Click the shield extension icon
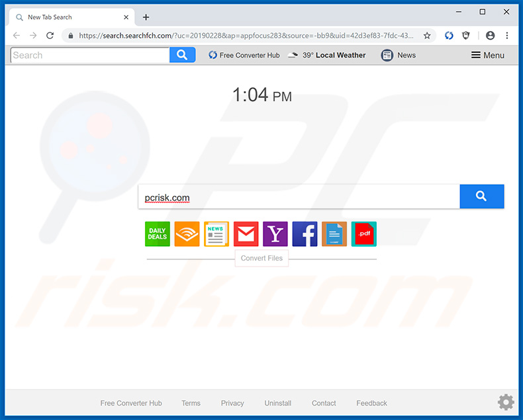The width and height of the screenshot is (523, 420). click(x=466, y=35)
